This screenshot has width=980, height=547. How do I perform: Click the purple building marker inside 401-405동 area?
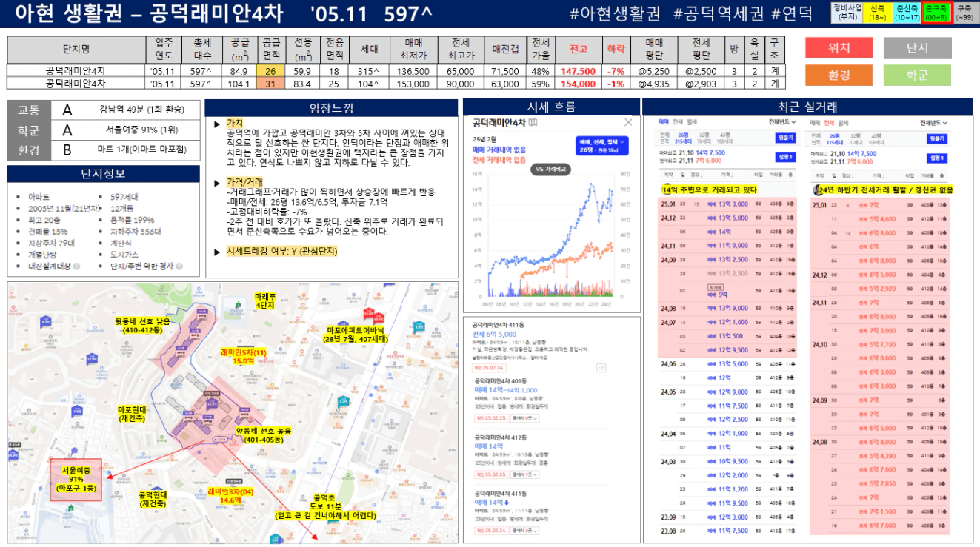tap(212, 406)
